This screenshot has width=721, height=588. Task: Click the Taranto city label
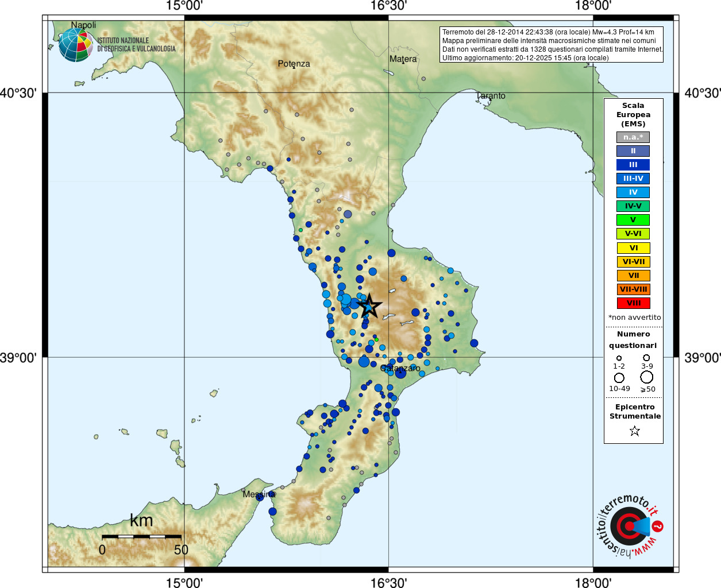click(x=491, y=96)
